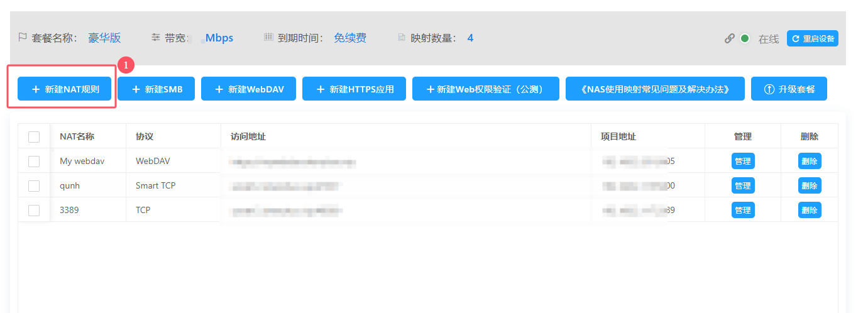Click the document icon next to 映射数量
868x313 pixels.
(402, 38)
